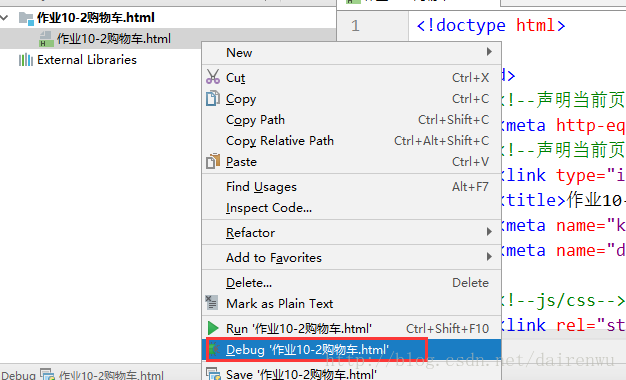
Task: Click the <title>作业10 code line
Action: [563, 200]
